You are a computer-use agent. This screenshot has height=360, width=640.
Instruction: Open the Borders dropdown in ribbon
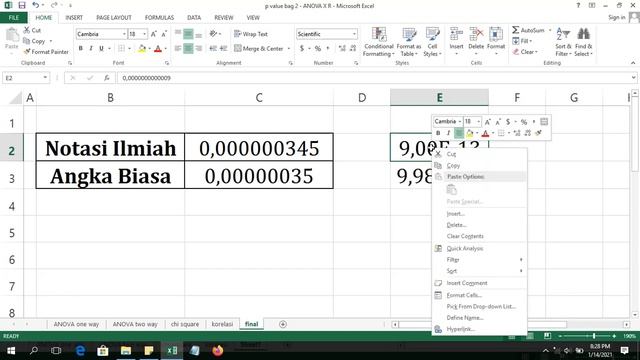coord(129,49)
